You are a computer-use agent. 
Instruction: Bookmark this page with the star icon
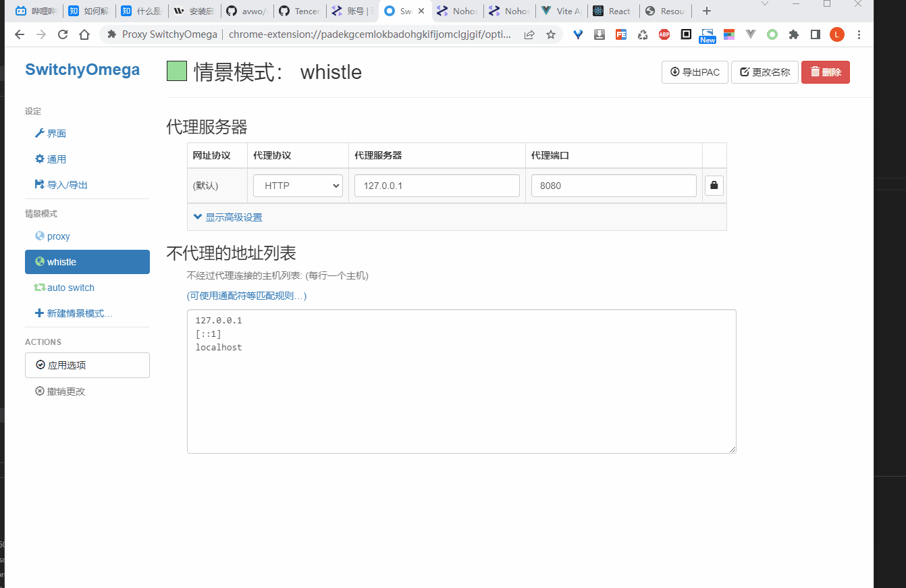[x=551, y=34]
